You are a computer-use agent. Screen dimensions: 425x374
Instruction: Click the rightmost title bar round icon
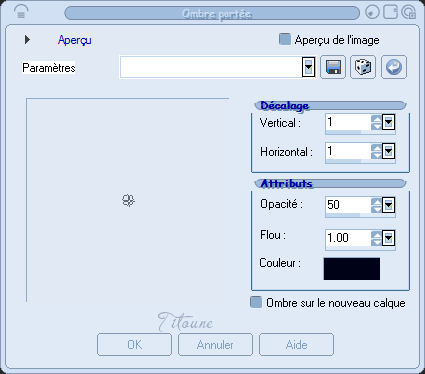click(x=408, y=12)
